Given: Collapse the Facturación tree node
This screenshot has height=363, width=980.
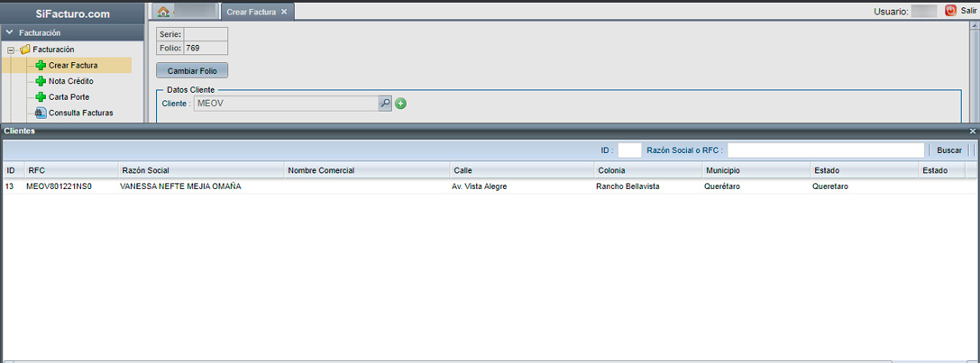Looking at the screenshot, I should point(11,50).
